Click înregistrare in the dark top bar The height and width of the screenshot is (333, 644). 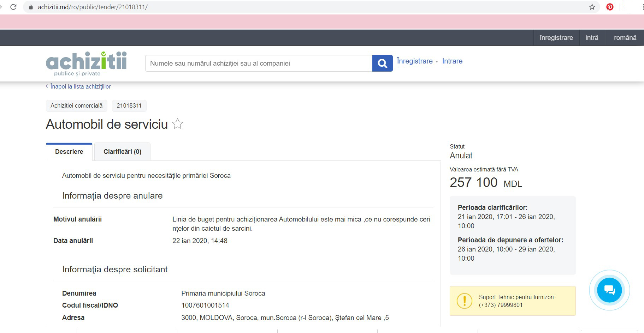556,38
